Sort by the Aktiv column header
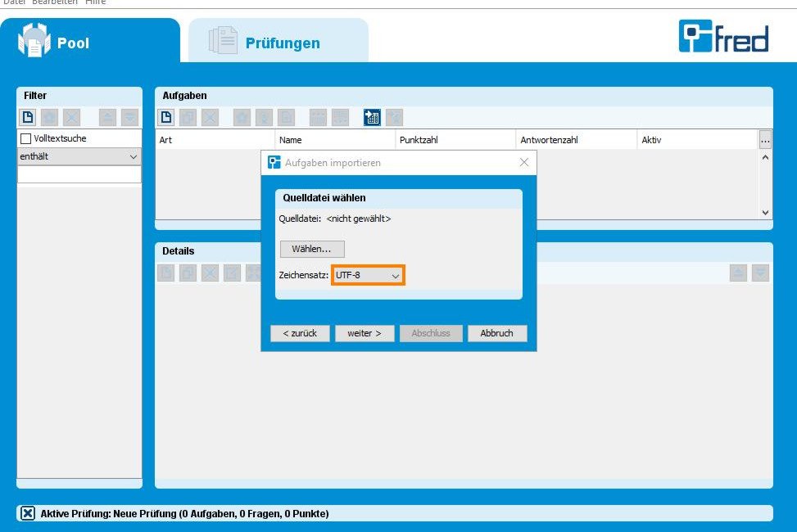Screen dimensions: 797x532 (x=697, y=140)
